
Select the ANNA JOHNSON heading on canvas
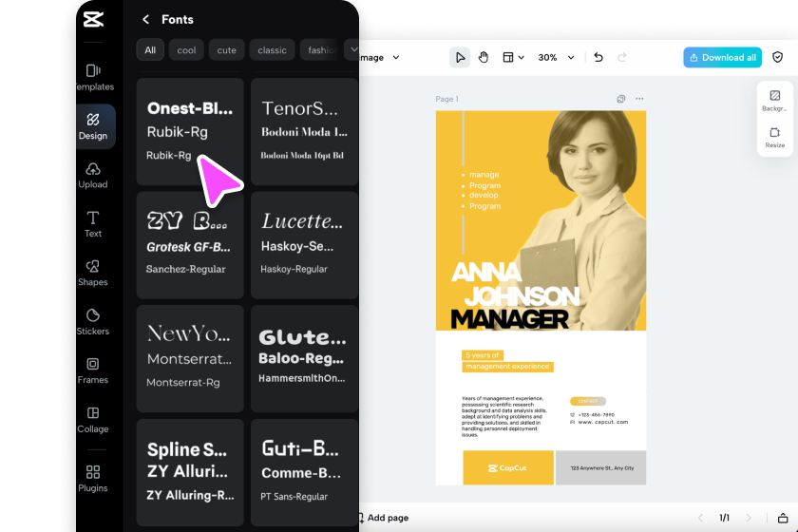515,284
